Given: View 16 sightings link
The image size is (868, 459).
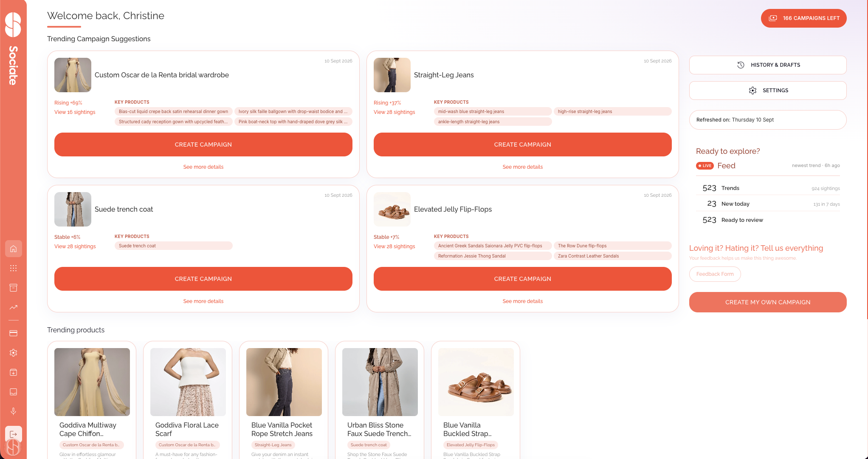Looking at the screenshot, I should click(75, 112).
